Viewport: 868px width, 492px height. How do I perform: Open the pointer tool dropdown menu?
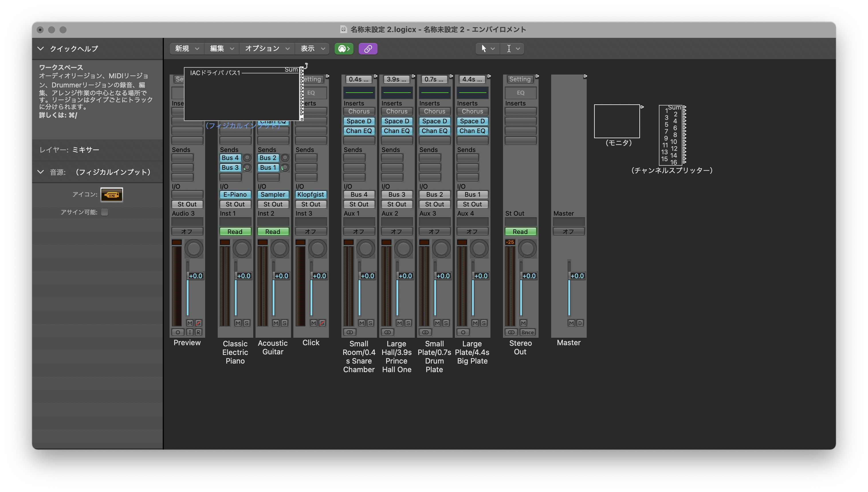click(x=488, y=49)
